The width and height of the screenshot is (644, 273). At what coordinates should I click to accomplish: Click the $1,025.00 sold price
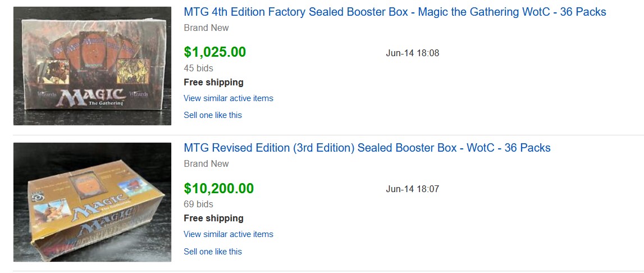coord(215,52)
